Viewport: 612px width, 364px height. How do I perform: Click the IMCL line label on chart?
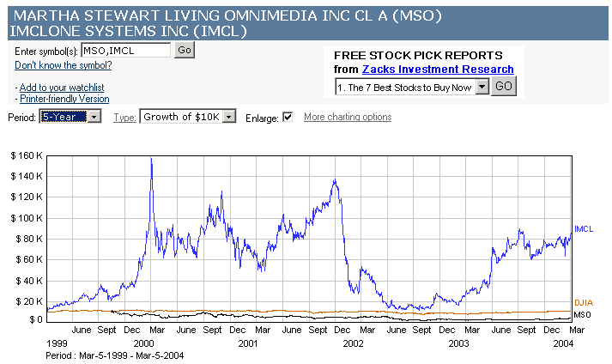[x=584, y=229]
